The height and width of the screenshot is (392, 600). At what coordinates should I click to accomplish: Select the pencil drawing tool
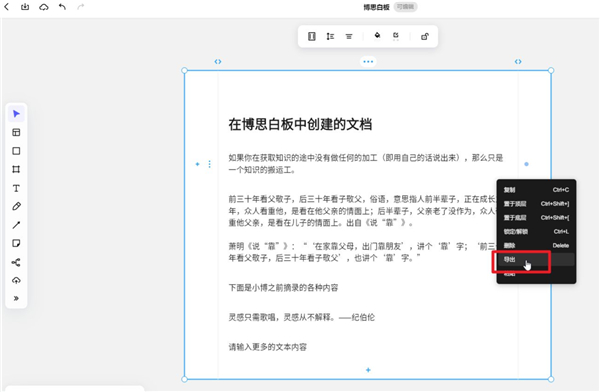[x=16, y=206]
